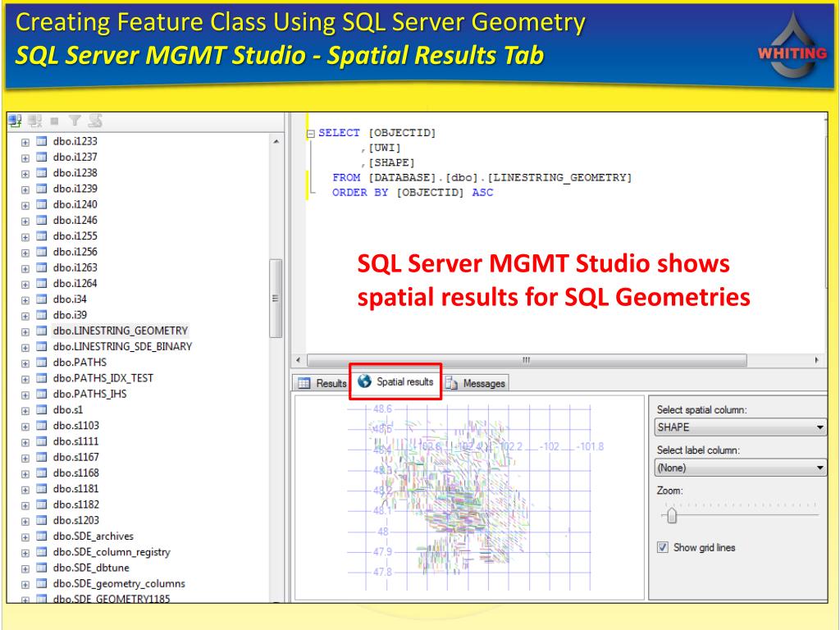Click the table icon beside dbo.s1181

pyautogui.click(x=41, y=489)
